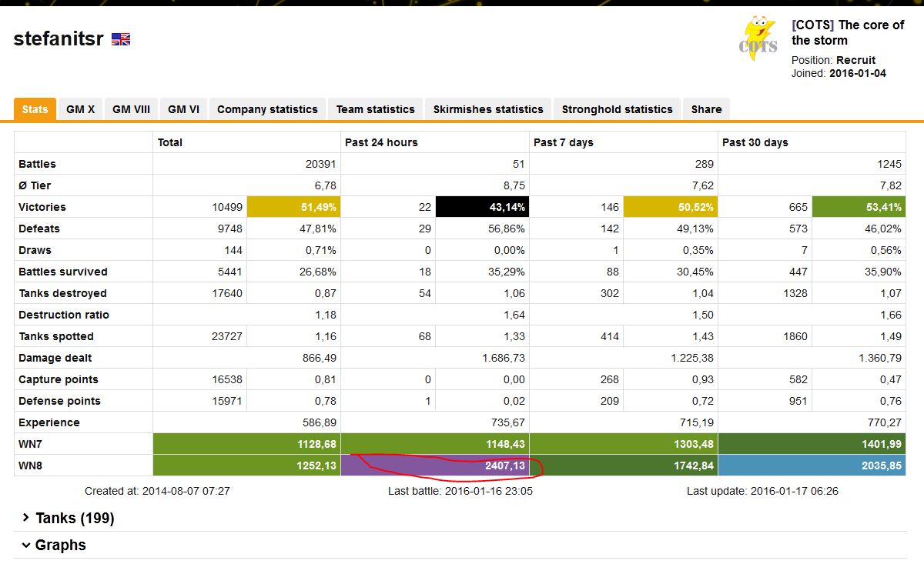
Task: Click the Battles total value 20391
Action: 320,164
